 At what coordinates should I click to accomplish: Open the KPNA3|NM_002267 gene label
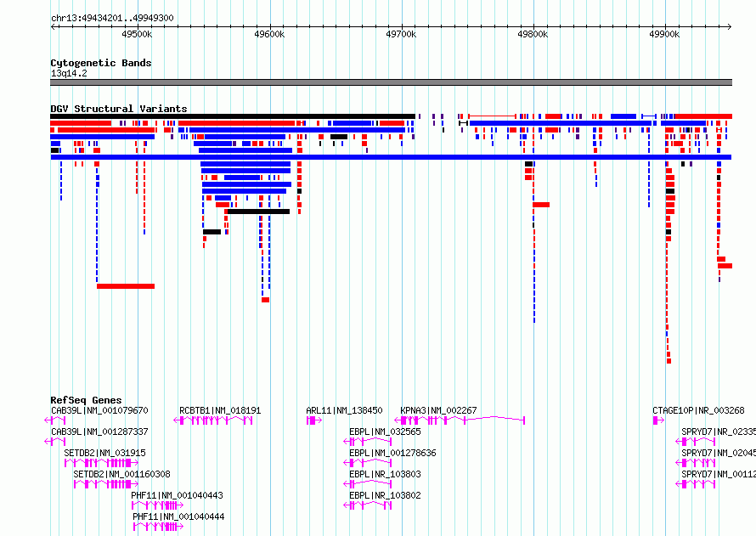439,410
